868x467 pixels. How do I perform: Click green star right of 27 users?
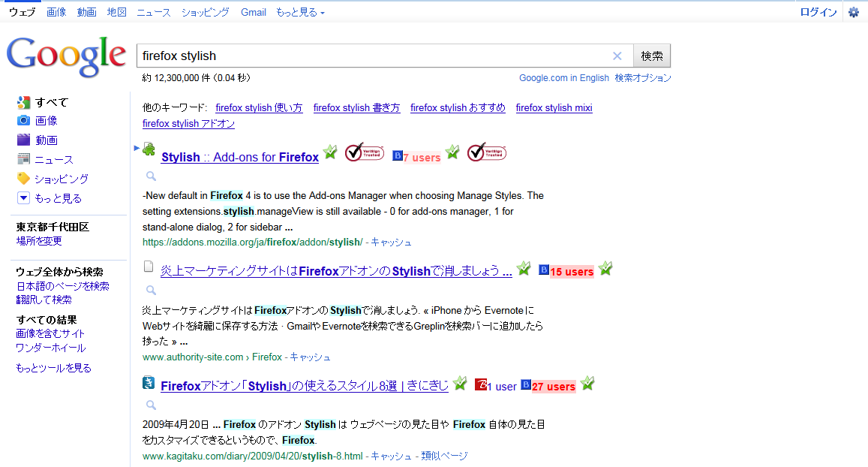pos(588,384)
